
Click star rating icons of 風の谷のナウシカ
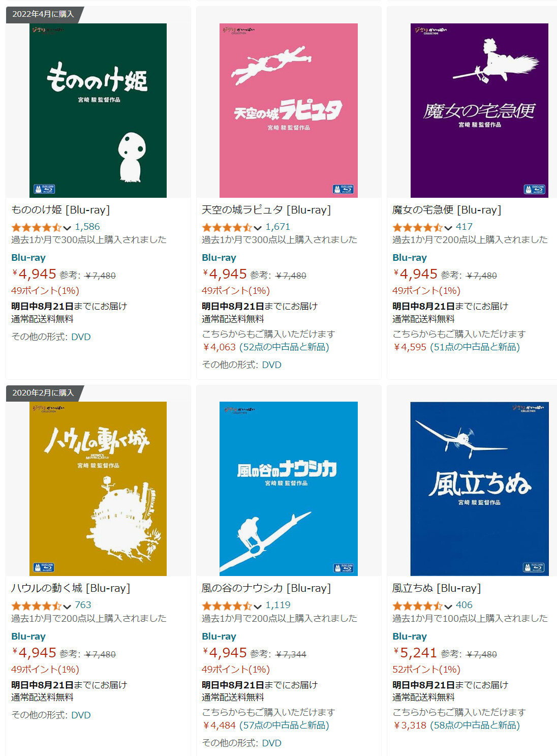(x=227, y=606)
